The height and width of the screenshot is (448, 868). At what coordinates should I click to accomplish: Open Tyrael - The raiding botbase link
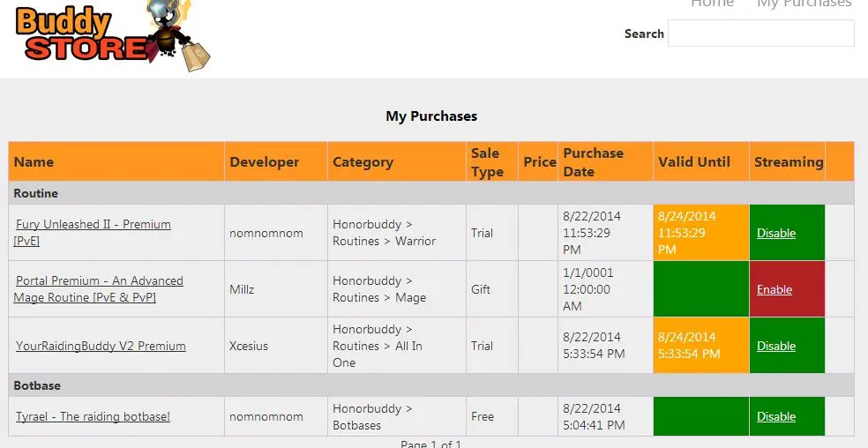coord(93,416)
